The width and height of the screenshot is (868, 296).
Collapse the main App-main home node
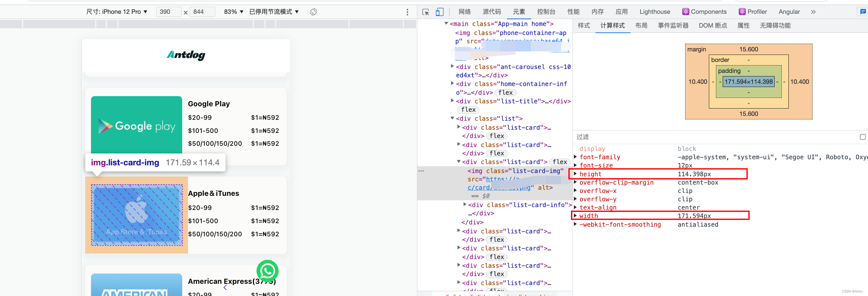tap(446, 24)
